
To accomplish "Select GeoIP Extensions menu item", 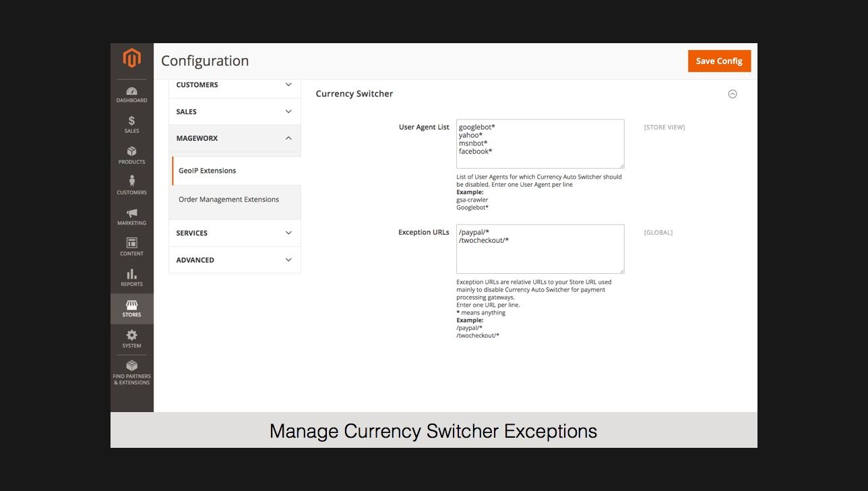I will (x=207, y=171).
